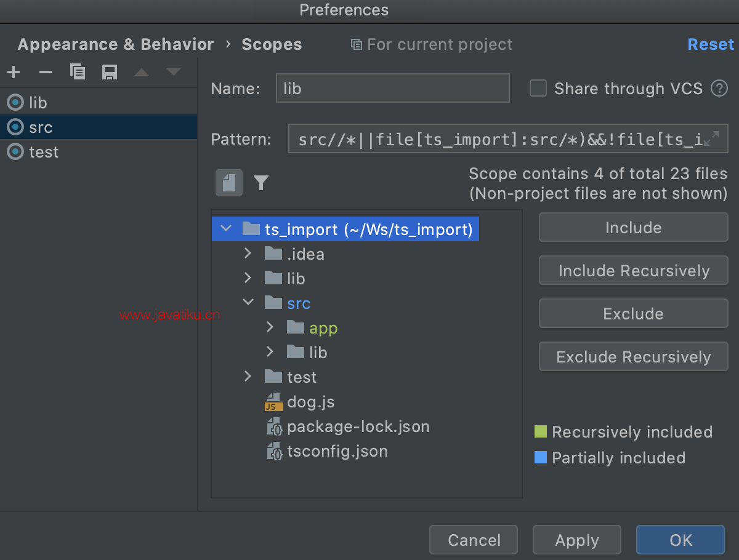Click the Include Recursively button
Viewport: 739px width, 560px height.
pyautogui.click(x=634, y=271)
